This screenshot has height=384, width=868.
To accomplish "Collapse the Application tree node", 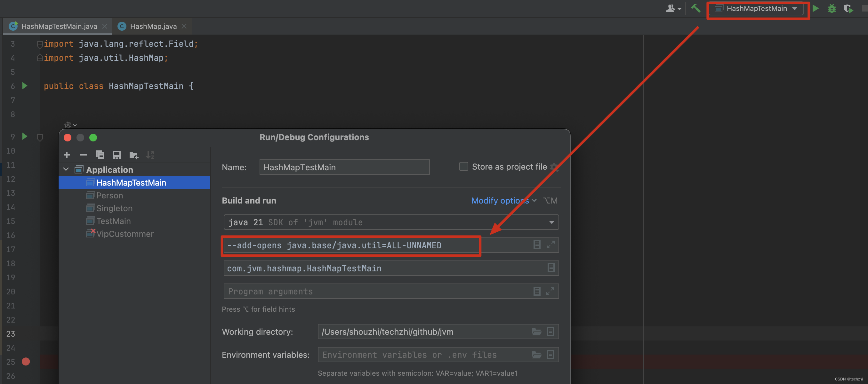I will [66, 169].
